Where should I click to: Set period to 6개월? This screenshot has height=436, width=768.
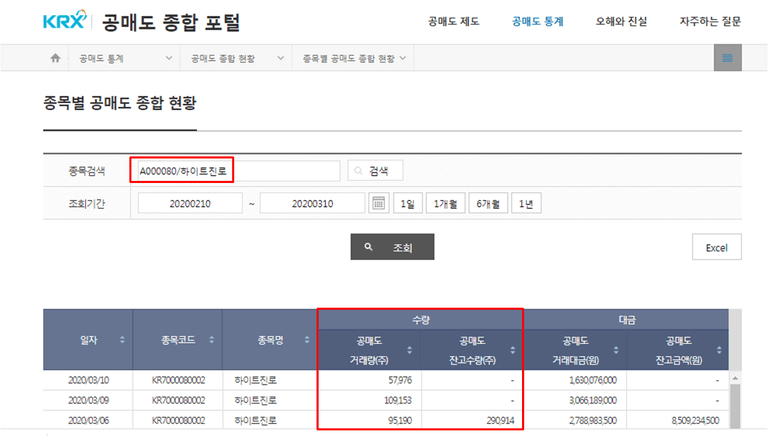488,203
